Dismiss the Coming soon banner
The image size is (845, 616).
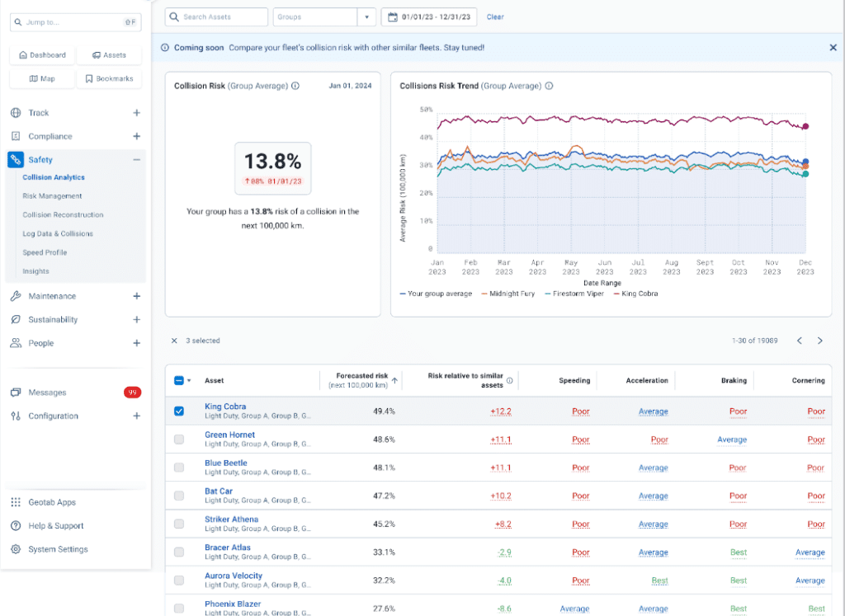(x=833, y=48)
